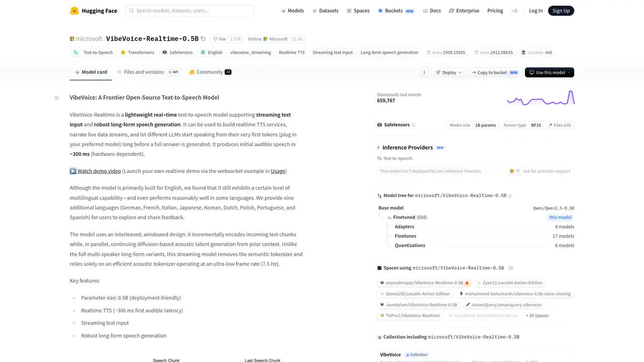The height and width of the screenshot is (362, 644).
Task: Open base model Qwen/Qwen2.5-0.5B
Action: [553, 208]
